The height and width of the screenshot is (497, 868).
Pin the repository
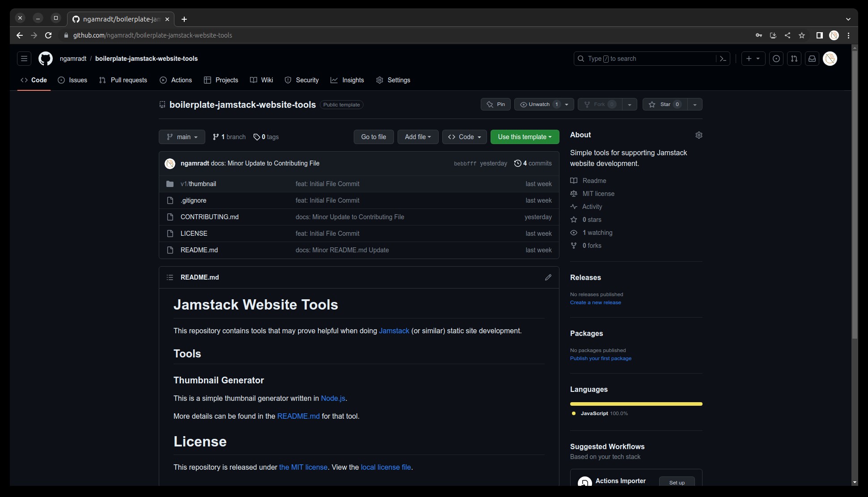click(x=495, y=104)
